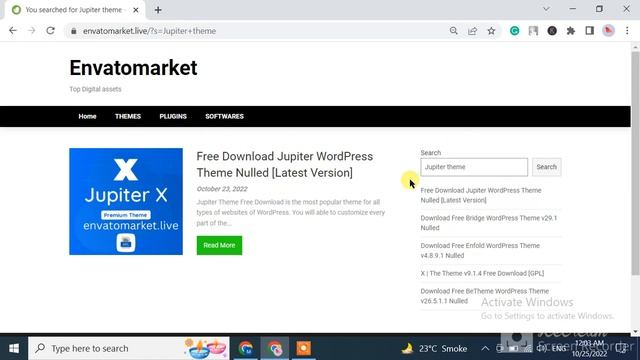The height and width of the screenshot is (360, 640).
Task: Open the 23°C Smoke weather widget
Action: (x=434, y=349)
